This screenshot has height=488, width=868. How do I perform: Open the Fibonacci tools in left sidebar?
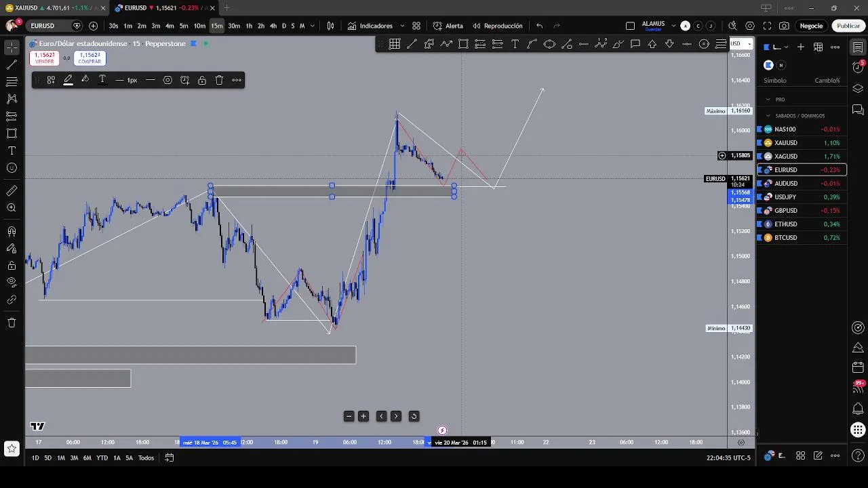(12, 82)
